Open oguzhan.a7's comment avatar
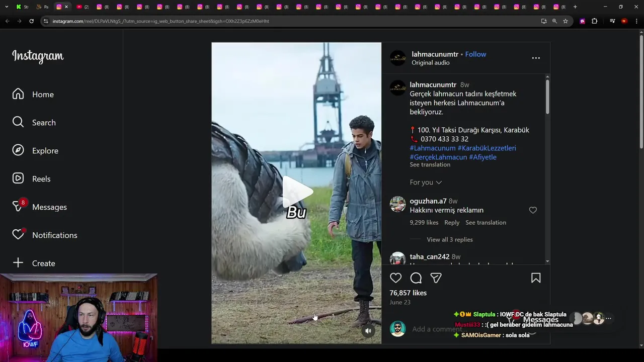Viewport: 644px width, 362px height. (397, 204)
